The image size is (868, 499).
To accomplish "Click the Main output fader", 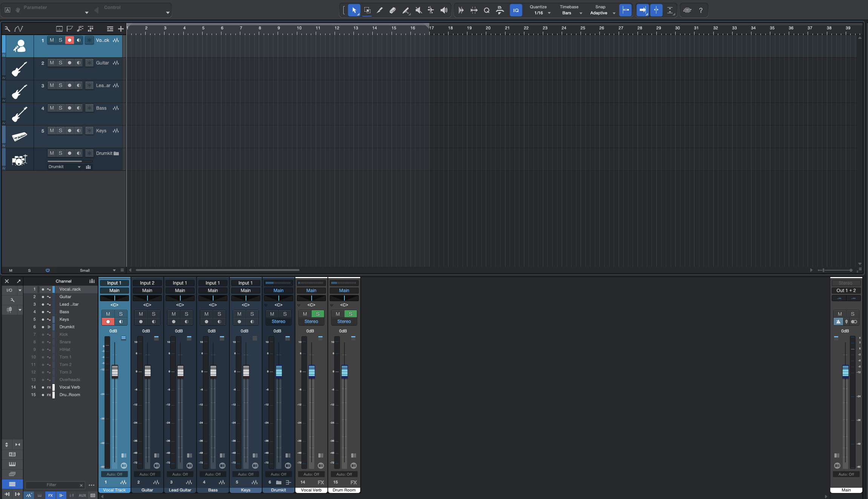I will tap(845, 371).
